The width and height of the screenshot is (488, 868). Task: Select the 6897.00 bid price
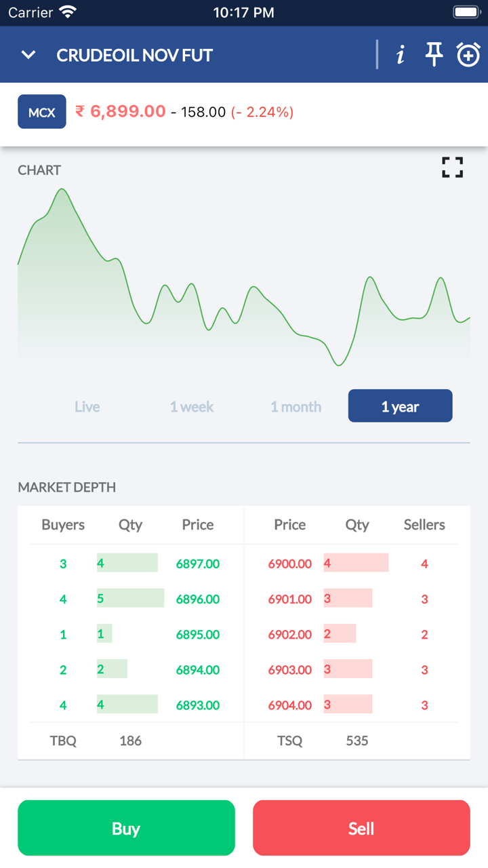(x=198, y=564)
